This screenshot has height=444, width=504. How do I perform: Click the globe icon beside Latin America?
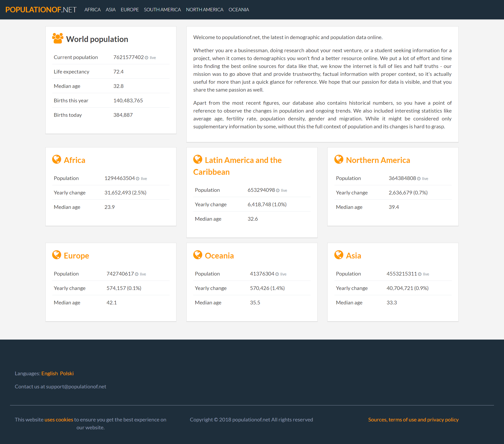[198, 159]
